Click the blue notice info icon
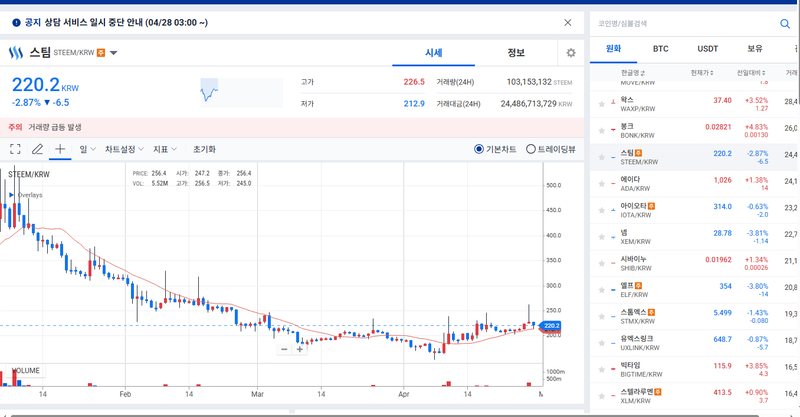 pos(16,22)
